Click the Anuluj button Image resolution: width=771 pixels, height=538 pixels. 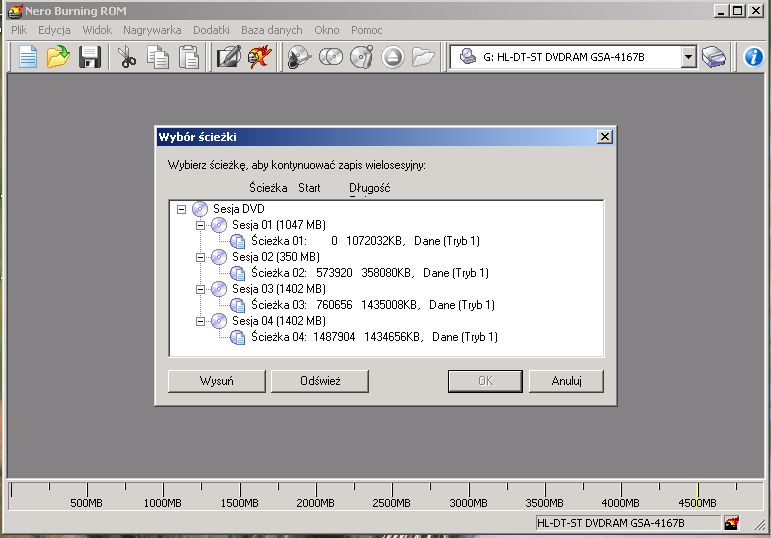566,381
